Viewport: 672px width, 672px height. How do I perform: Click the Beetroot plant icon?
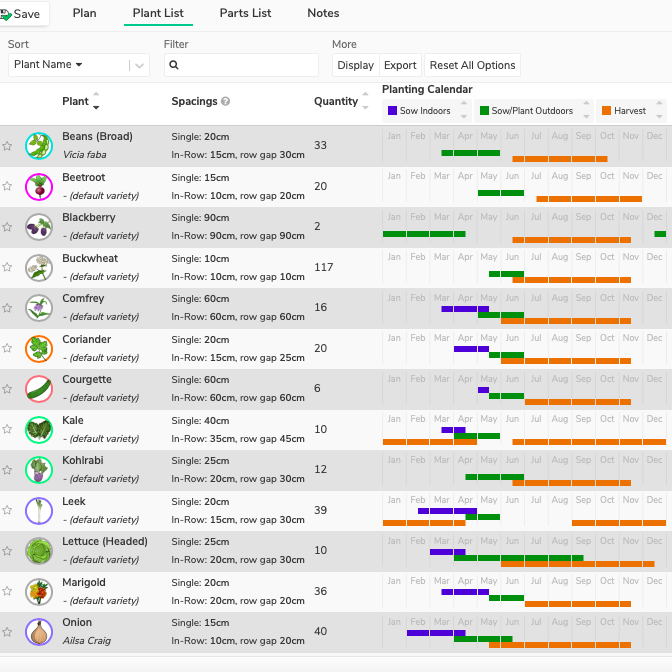coord(38,186)
